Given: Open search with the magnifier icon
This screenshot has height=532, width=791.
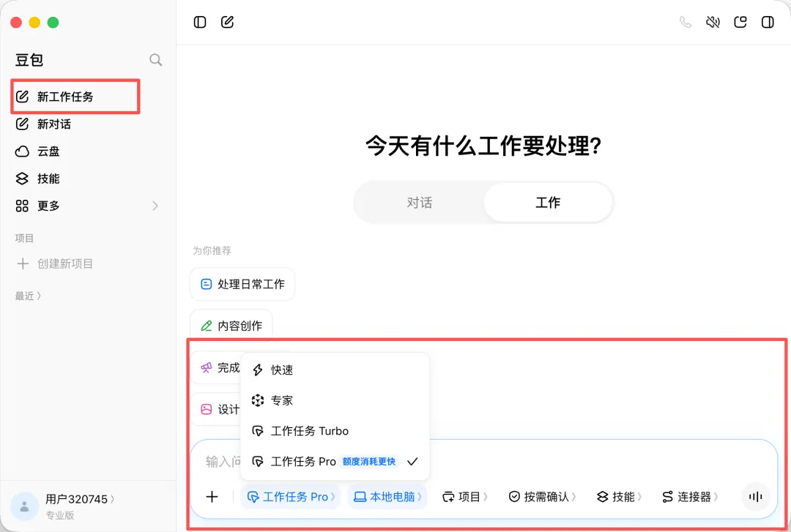Looking at the screenshot, I should (x=156, y=60).
